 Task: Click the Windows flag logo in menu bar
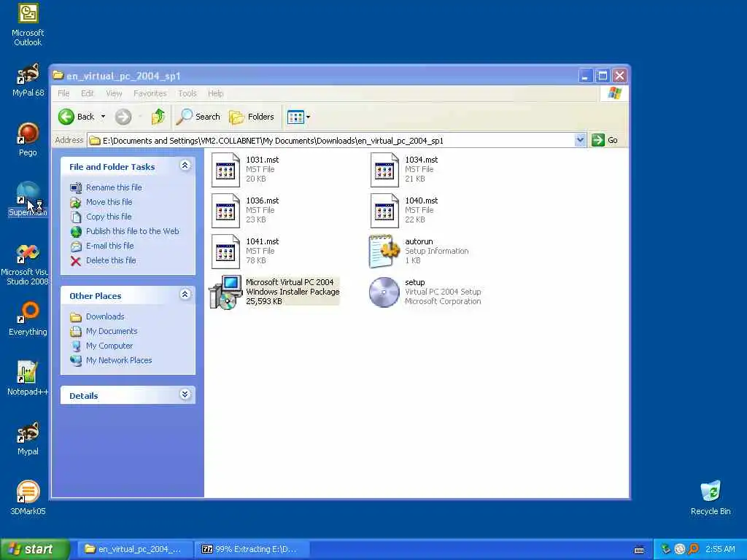click(614, 93)
